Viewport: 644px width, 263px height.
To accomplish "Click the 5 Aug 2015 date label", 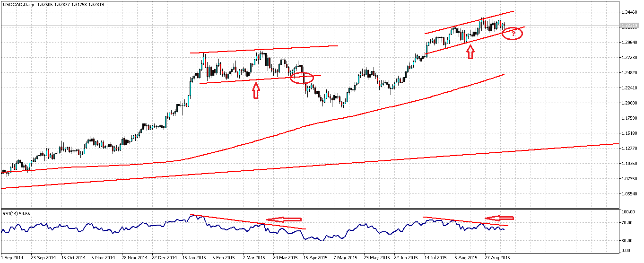I will coord(466,258).
